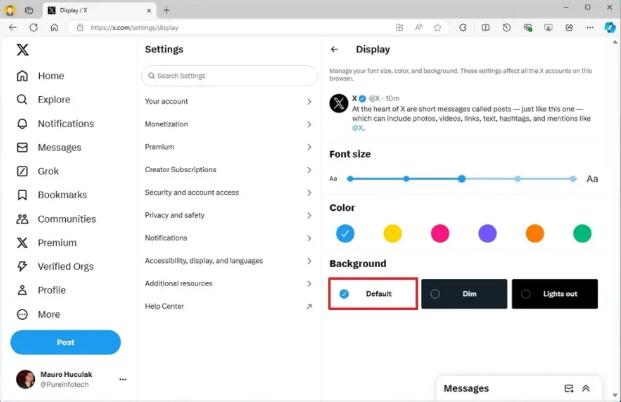Open Premium settings row
The height and width of the screenshot is (402, 621).
coord(229,147)
